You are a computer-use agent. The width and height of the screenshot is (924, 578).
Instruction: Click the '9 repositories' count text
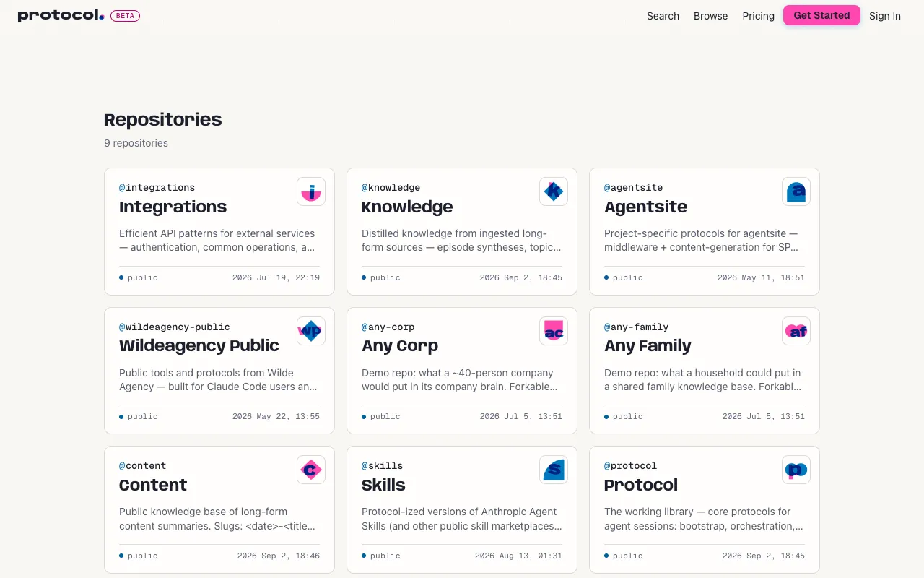click(136, 143)
